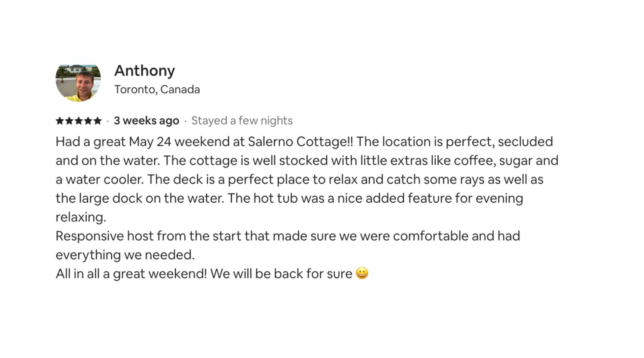
Task: Click the 'Stayed a few nights' label
Action: click(242, 121)
